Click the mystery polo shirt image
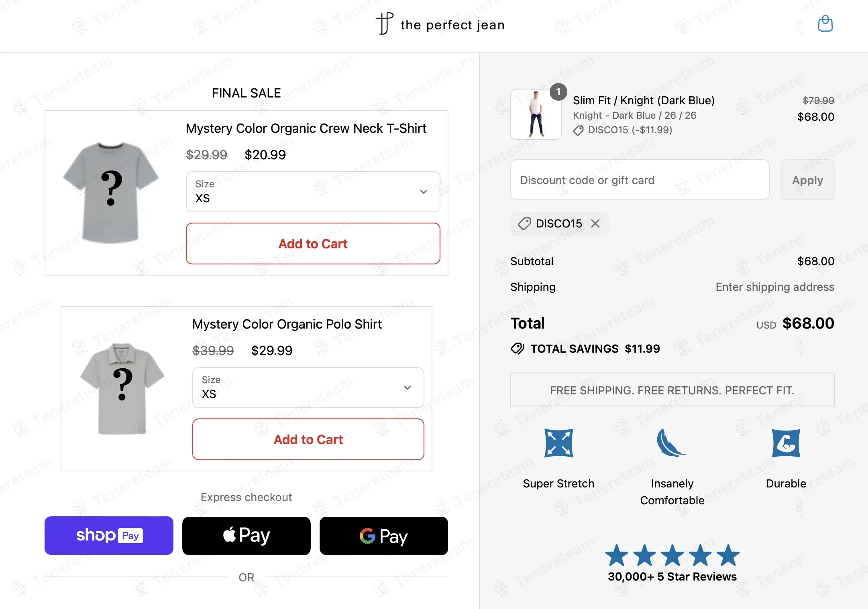The height and width of the screenshot is (609, 868). click(x=122, y=388)
